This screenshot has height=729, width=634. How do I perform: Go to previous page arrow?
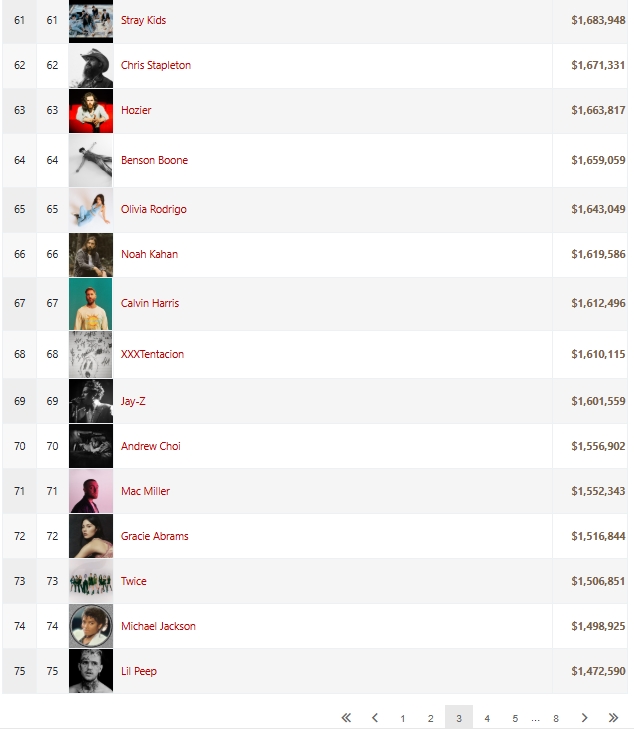(375, 717)
